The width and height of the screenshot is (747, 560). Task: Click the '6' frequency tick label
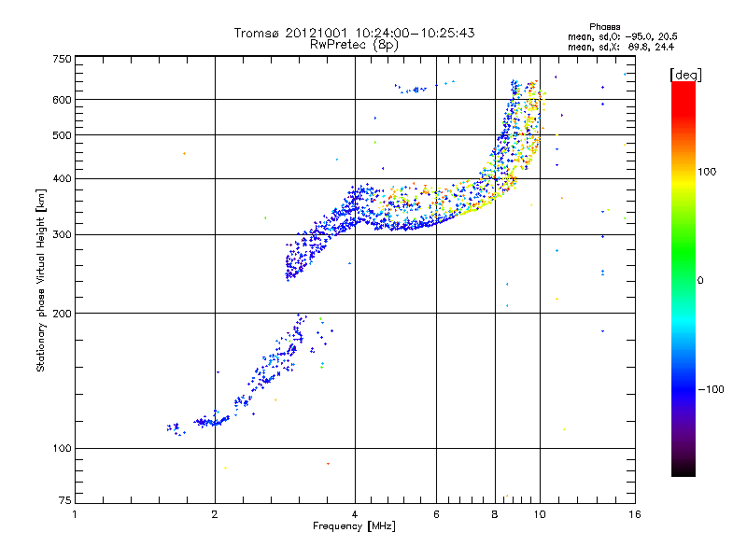point(436,514)
